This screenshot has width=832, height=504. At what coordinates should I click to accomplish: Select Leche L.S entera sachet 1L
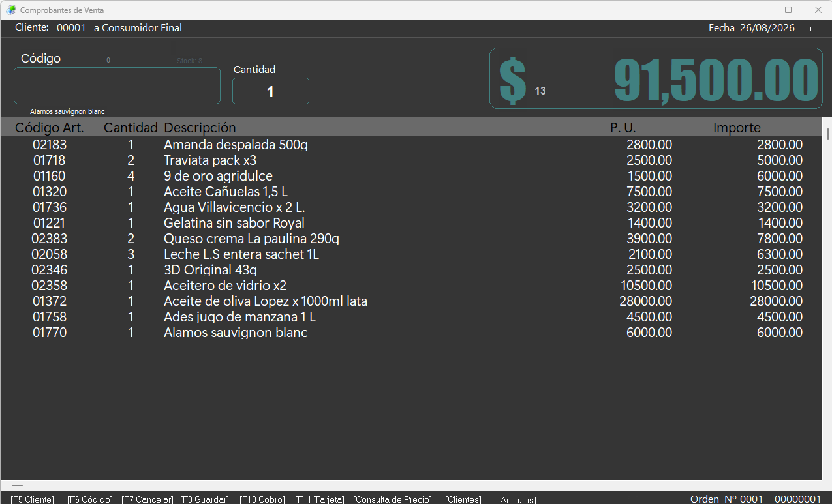click(x=411, y=254)
